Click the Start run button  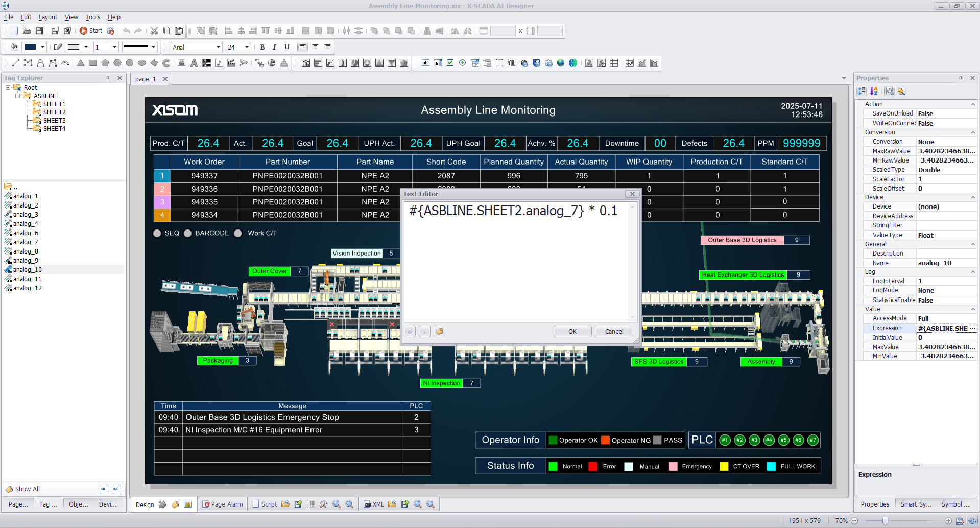[x=90, y=31]
